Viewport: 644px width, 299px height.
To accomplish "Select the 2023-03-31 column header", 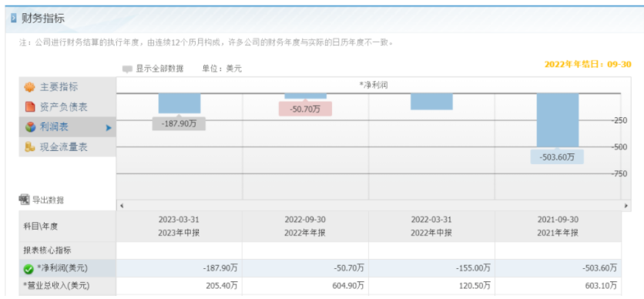I will coord(179,226).
